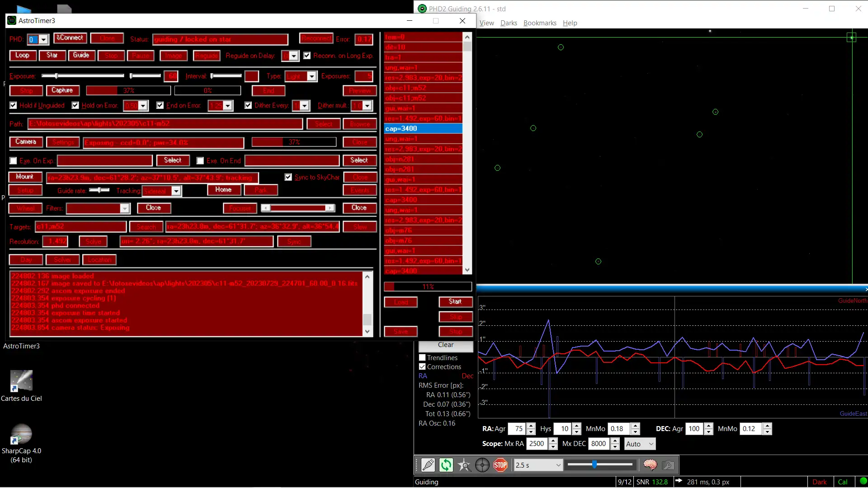The width and height of the screenshot is (868, 488).
Task: Click the Path input field
Action: 165,124
